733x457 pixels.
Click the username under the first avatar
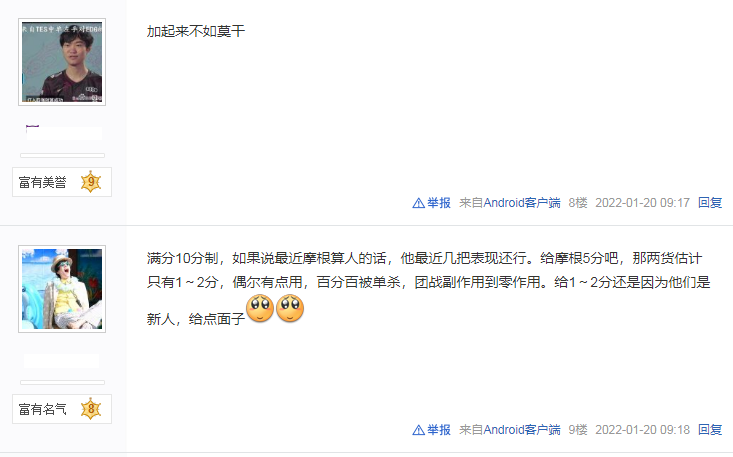(x=64, y=133)
